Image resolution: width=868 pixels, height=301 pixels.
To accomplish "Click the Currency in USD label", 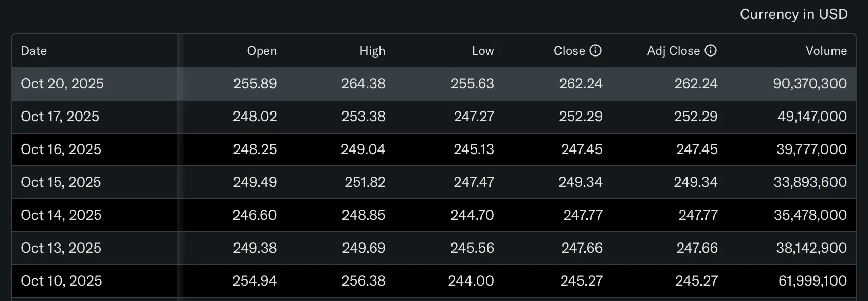I will pos(793,14).
